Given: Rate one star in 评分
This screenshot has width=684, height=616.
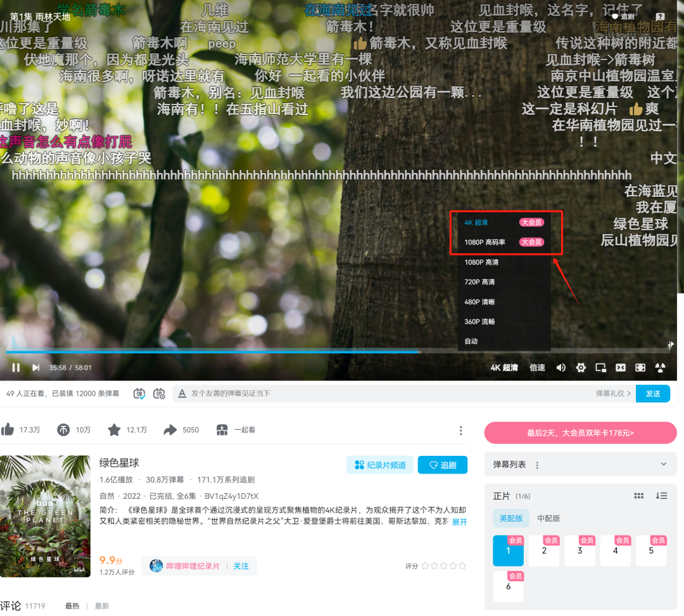Looking at the screenshot, I should point(425,566).
